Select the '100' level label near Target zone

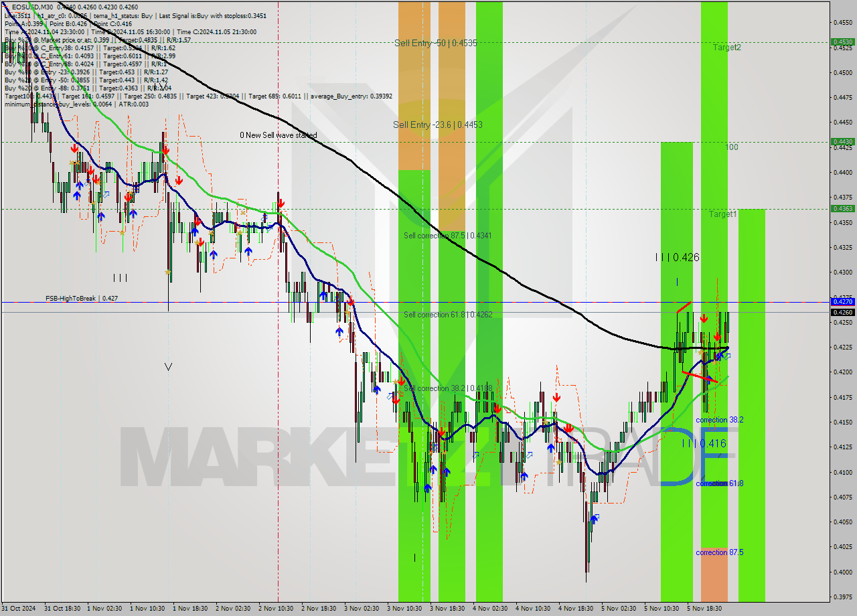coord(732,147)
